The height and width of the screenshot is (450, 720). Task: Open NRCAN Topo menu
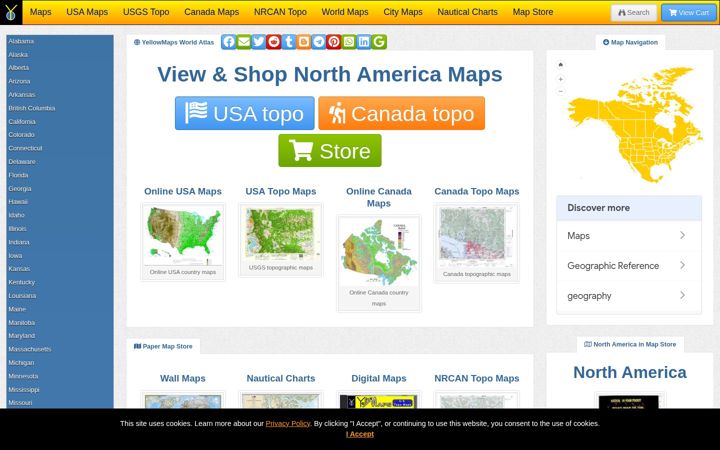[x=280, y=12]
